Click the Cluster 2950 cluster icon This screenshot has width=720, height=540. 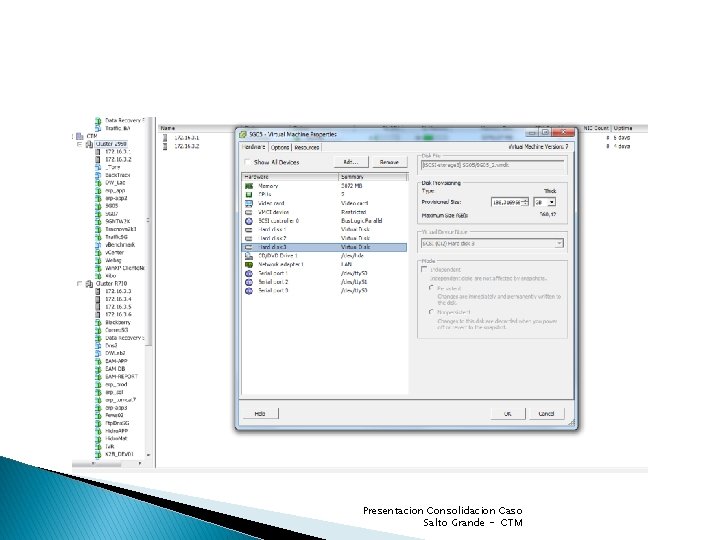[x=90, y=144]
